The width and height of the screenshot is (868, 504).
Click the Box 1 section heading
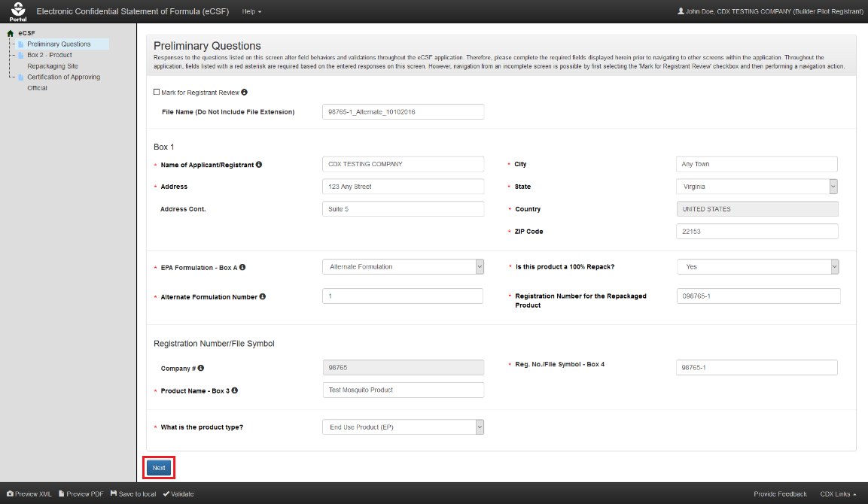tap(164, 147)
